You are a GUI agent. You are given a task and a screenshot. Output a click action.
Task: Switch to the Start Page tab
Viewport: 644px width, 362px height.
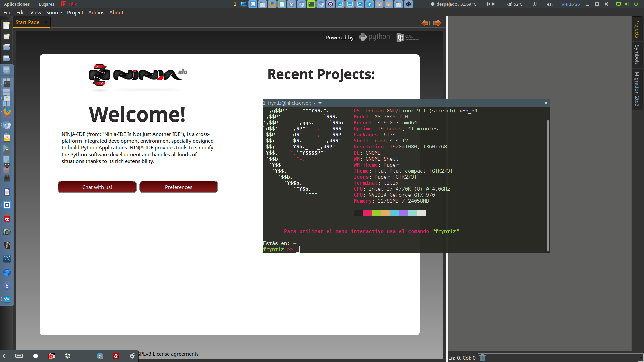[x=27, y=22]
